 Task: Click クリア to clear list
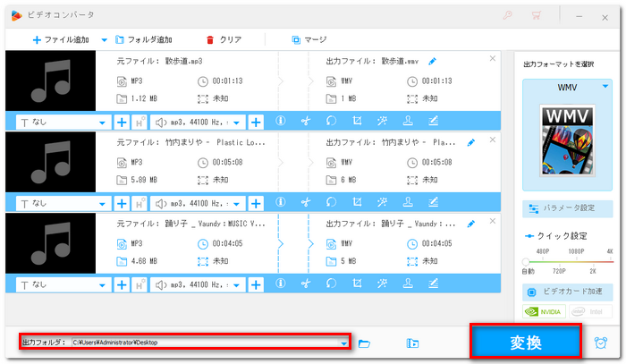(224, 40)
